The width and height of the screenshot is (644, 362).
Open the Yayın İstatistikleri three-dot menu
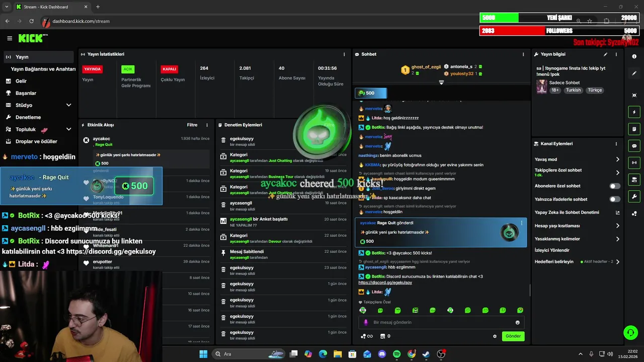pyautogui.click(x=344, y=54)
